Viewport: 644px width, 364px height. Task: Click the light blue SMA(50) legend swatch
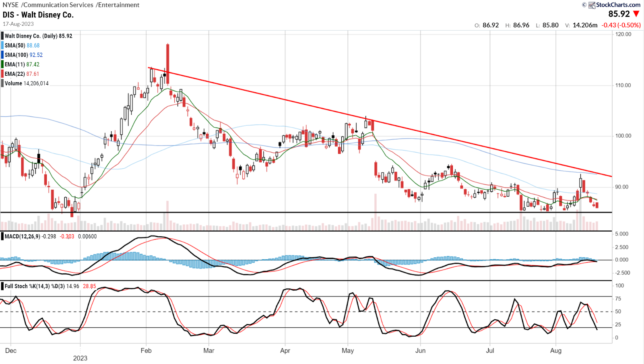click(2, 45)
